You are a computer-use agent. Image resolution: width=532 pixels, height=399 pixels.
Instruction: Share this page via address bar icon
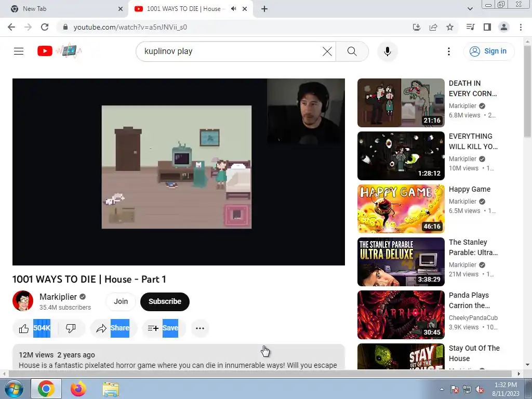(x=433, y=27)
